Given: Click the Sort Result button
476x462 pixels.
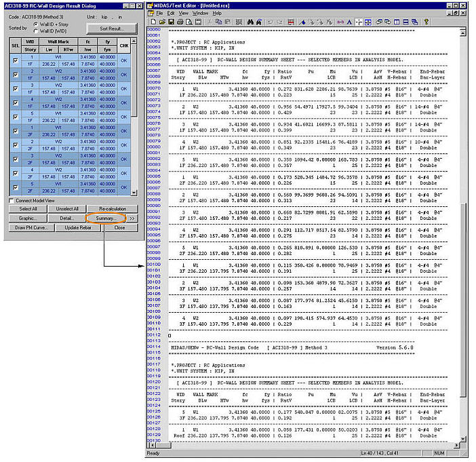Looking at the screenshot, I should (x=111, y=28).
